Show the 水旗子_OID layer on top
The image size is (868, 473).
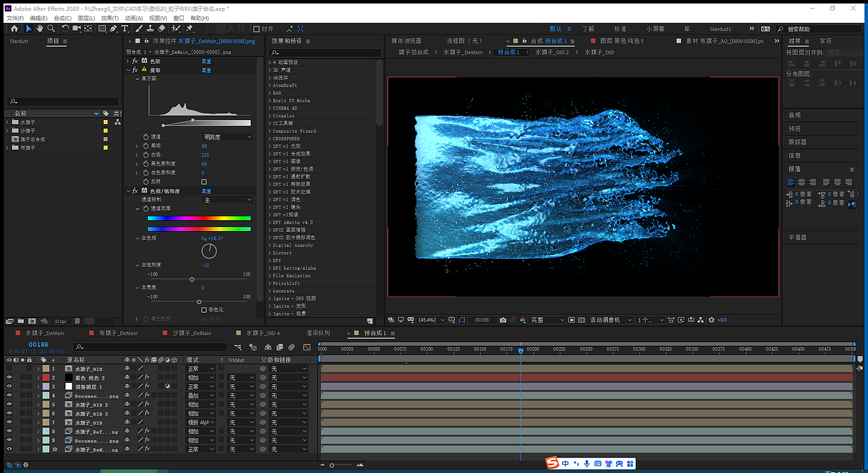pyautogui.click(x=9, y=369)
